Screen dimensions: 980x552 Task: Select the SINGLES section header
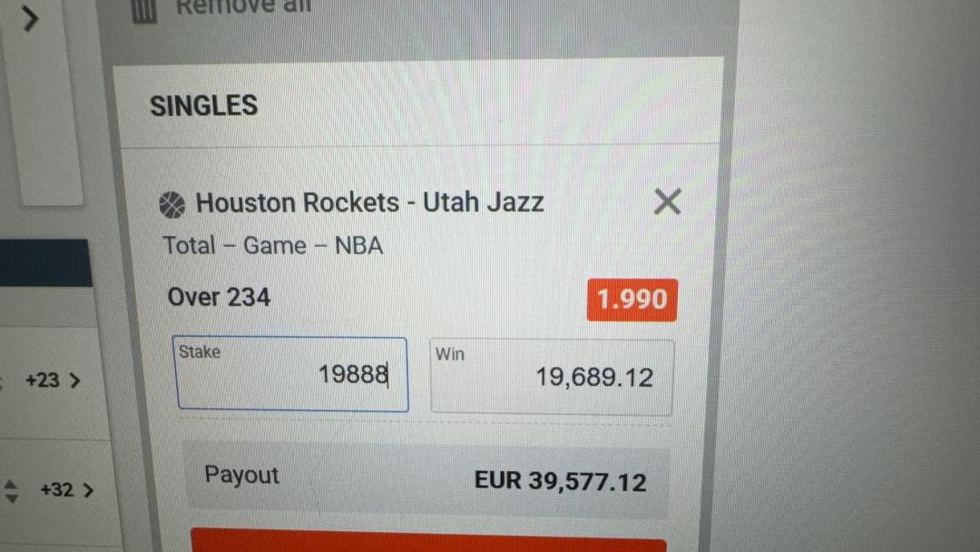204,105
